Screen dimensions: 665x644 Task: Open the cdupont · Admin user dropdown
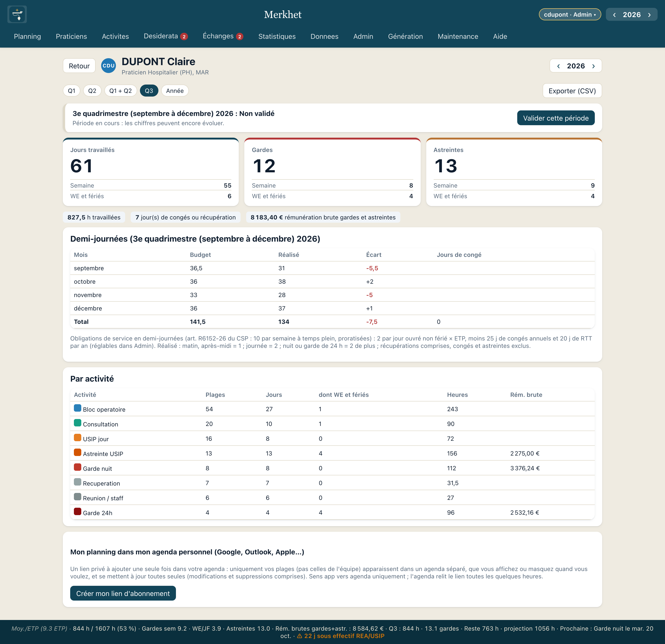[570, 15]
